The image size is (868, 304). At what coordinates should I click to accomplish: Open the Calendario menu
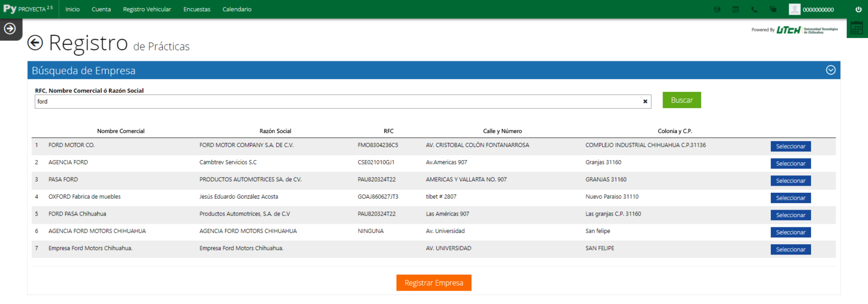tap(237, 9)
